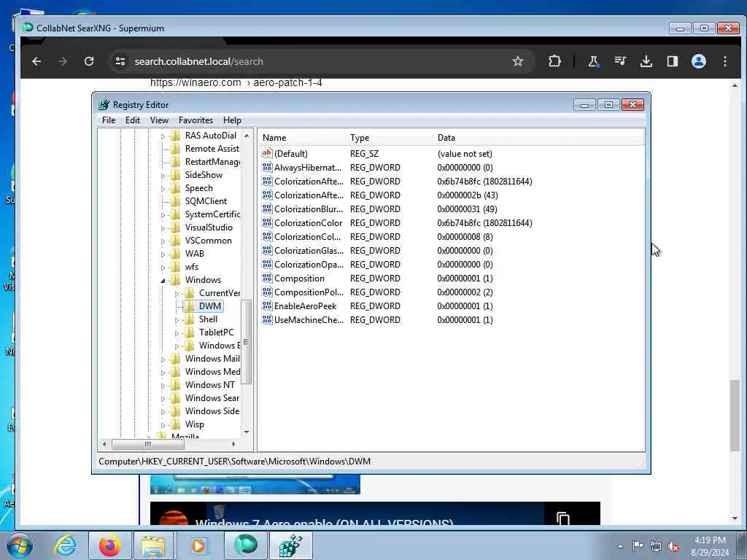The width and height of the screenshot is (747, 560).
Task: Launch Internet Explorer from taskbar
Action: (65, 545)
